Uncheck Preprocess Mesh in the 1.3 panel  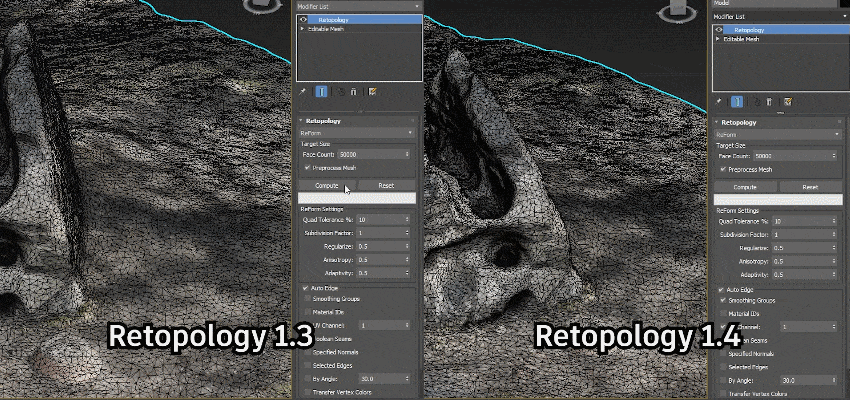point(308,168)
